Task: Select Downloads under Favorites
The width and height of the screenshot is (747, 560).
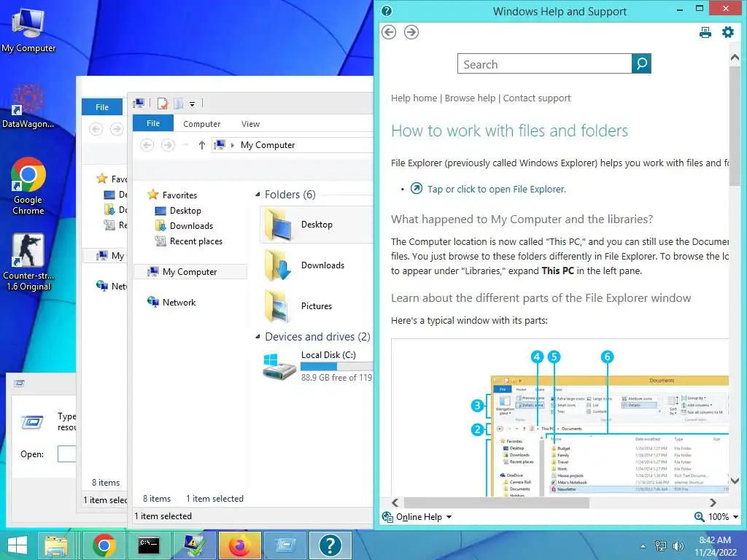Action: click(191, 226)
